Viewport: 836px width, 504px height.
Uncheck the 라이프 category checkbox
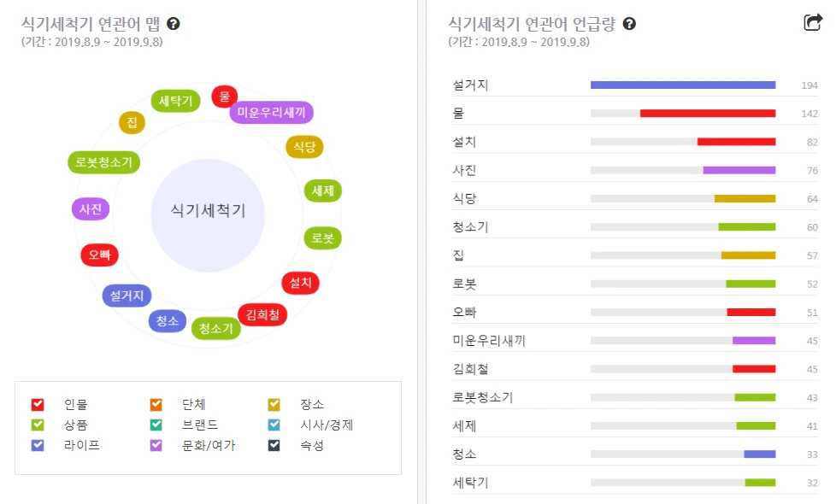(x=38, y=445)
